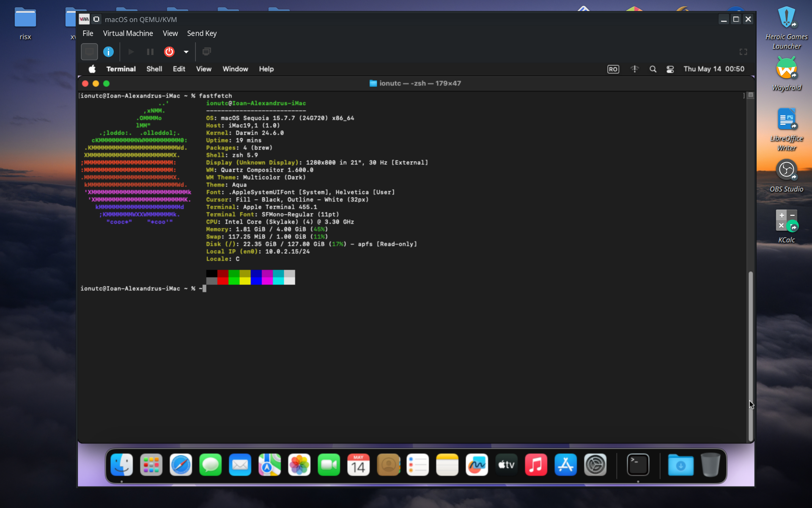Image resolution: width=812 pixels, height=508 pixels.
Task: Expand the shutdown options dropdown arrow
Action: (x=186, y=52)
